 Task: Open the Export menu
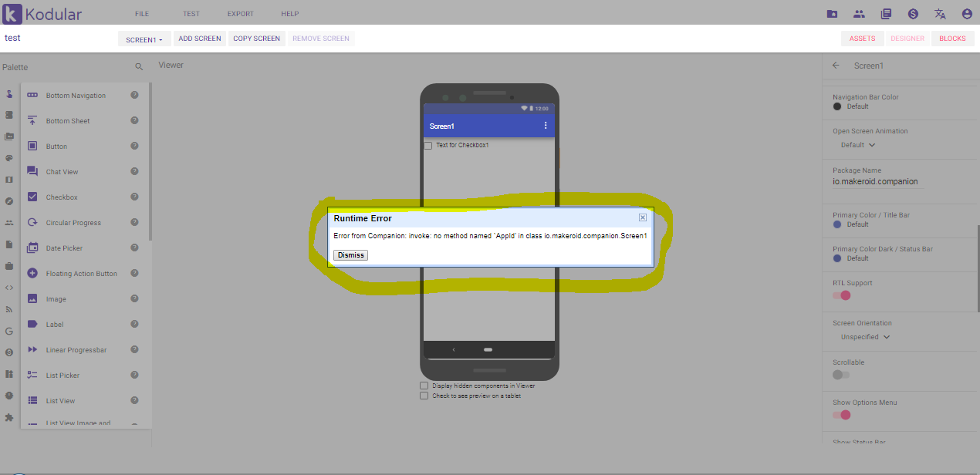click(240, 14)
